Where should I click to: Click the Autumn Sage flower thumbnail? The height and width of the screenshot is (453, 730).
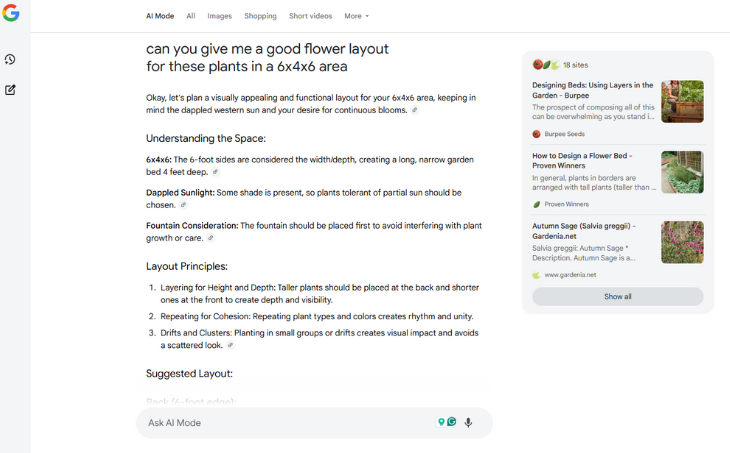click(x=682, y=242)
